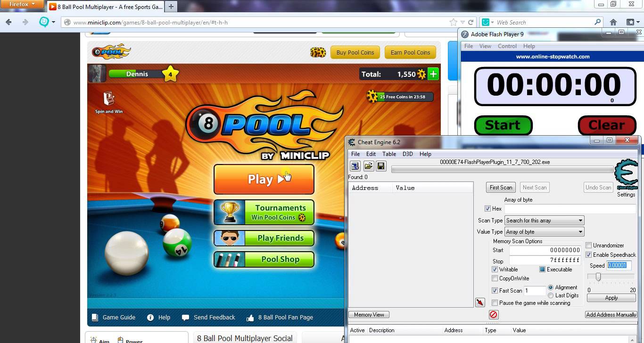Viewport: 644px width, 343px height.
Task: Click the scan Start address field
Action: click(x=545, y=250)
